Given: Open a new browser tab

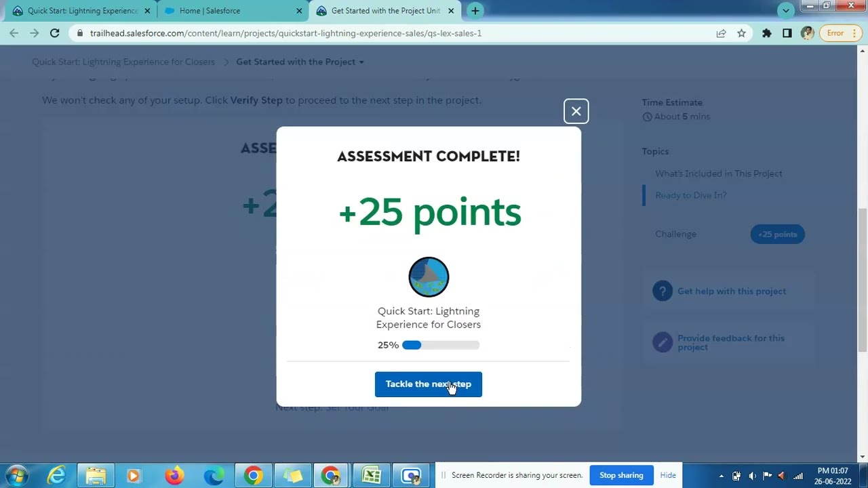Looking at the screenshot, I should 475,11.
